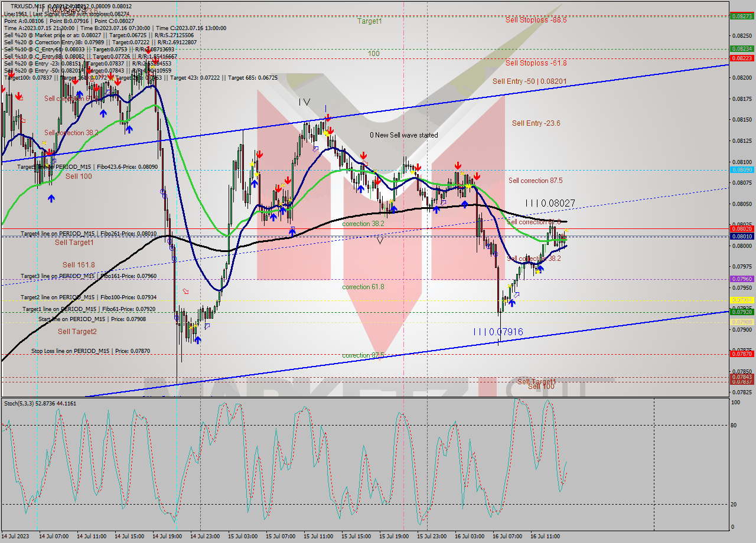Click the 'Sell 161.8' label

coord(79,265)
